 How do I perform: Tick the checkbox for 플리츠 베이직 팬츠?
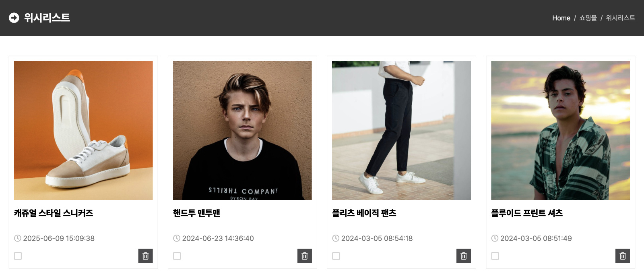(x=336, y=256)
